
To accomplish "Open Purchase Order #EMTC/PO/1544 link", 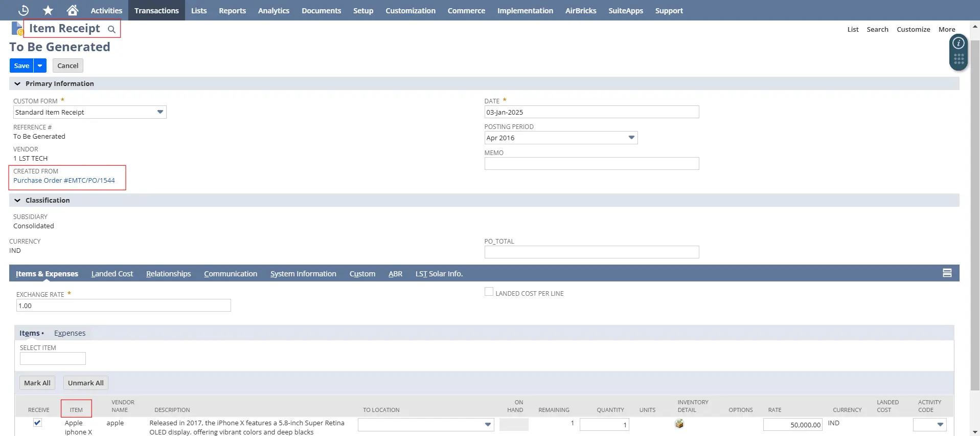I will point(64,180).
